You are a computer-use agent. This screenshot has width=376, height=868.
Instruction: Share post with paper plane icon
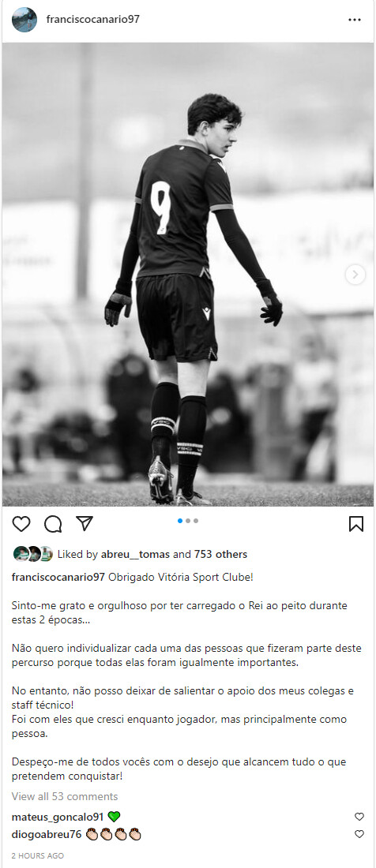(85, 523)
